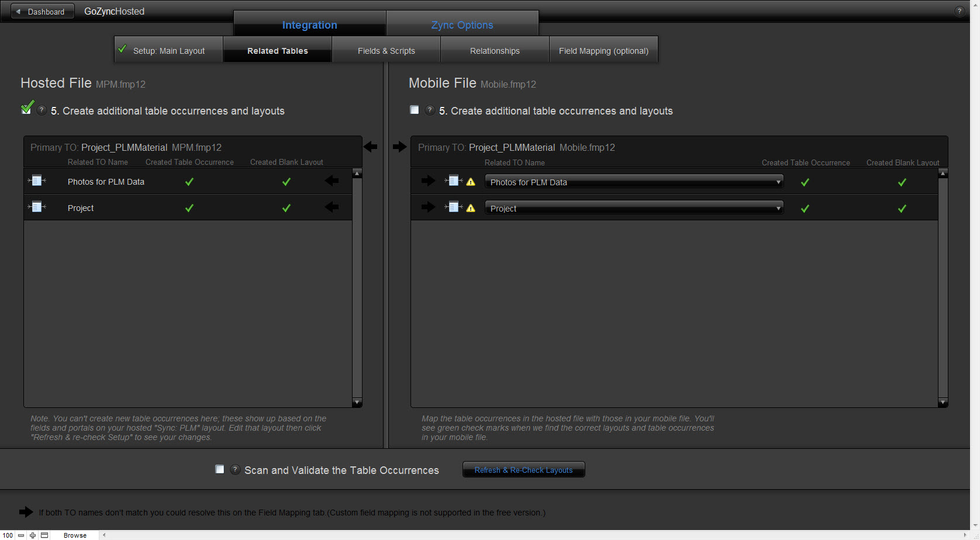The image size is (980, 540).
Task: Click left arrow in hosted Photos for PLM Data row
Action: click(x=332, y=181)
